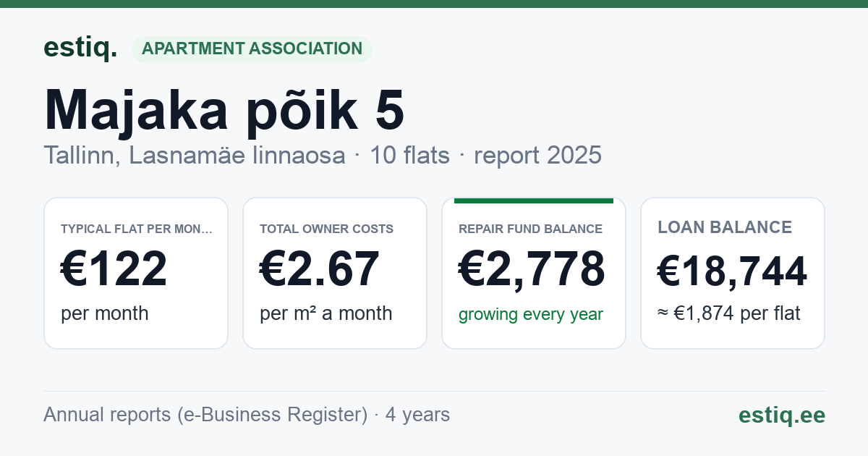Viewport: 868px width, 456px height.
Task: Select the €122 value
Action: [x=114, y=269]
